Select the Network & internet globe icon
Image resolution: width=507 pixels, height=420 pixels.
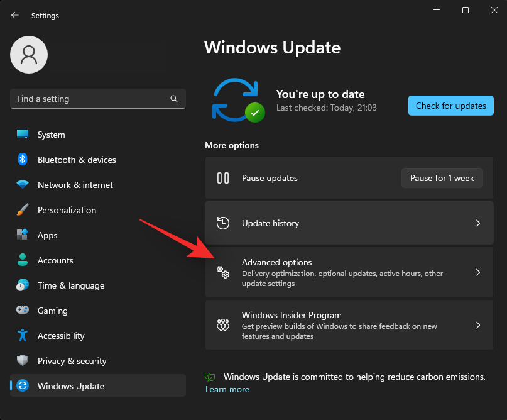pyautogui.click(x=23, y=185)
